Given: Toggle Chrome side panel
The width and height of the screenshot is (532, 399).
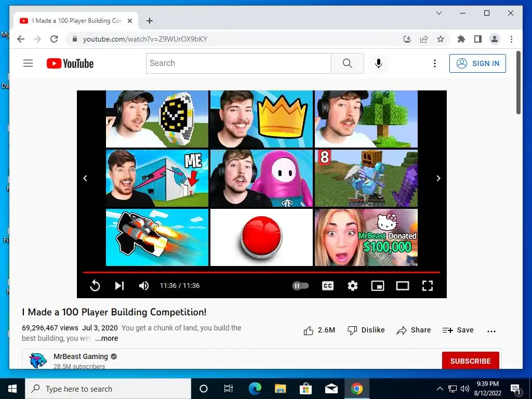Looking at the screenshot, I should tap(478, 39).
